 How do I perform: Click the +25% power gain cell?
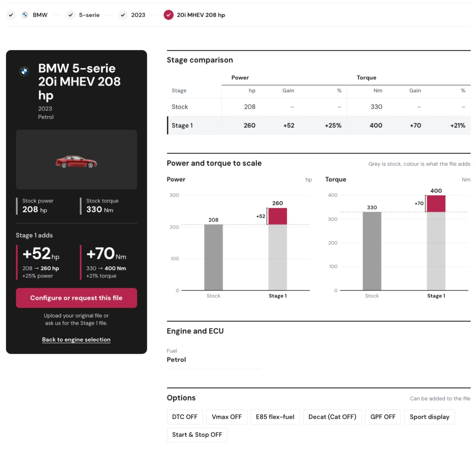point(333,125)
